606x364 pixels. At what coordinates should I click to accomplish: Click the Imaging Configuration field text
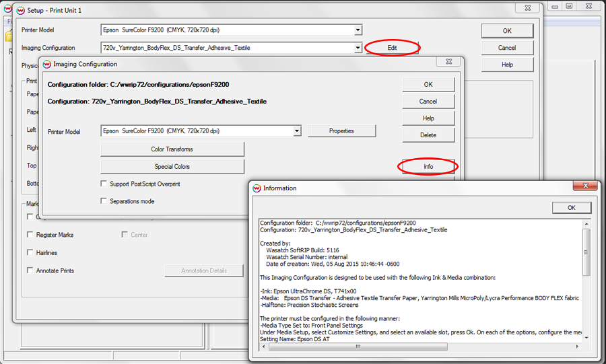[x=176, y=48]
